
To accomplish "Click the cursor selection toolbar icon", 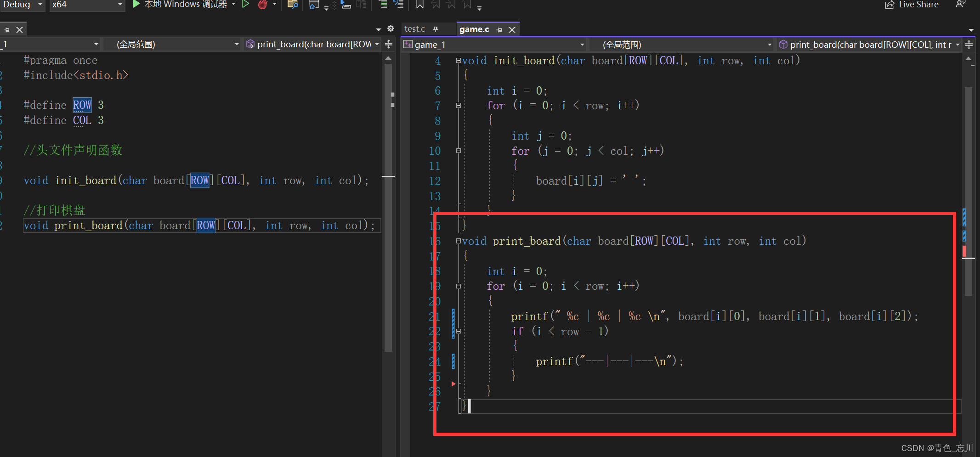I will tap(346, 5).
